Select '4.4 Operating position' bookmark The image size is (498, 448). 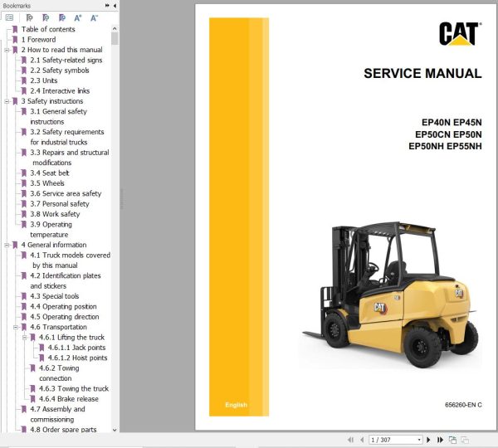tap(63, 306)
